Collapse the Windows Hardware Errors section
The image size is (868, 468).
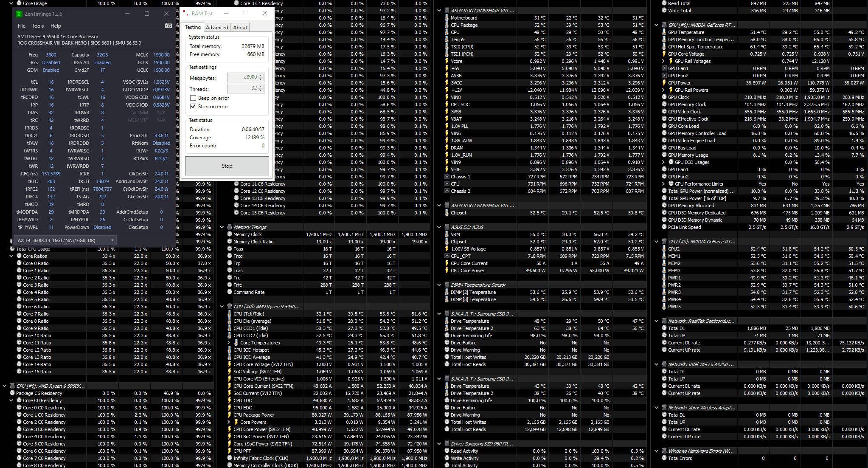(x=657, y=451)
